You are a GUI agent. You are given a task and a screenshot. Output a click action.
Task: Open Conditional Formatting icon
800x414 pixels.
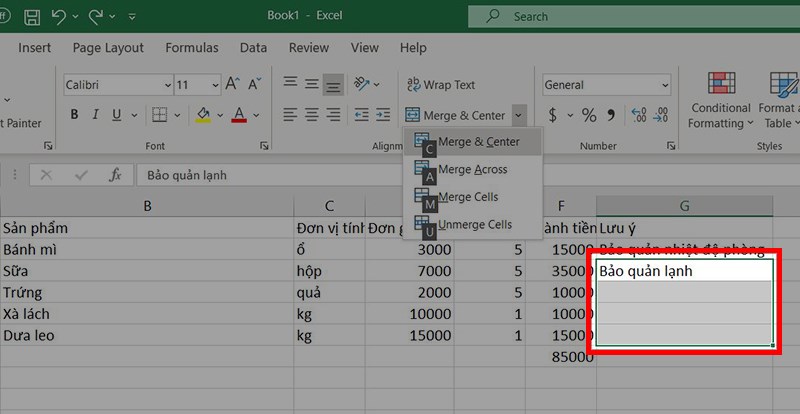pos(721,86)
